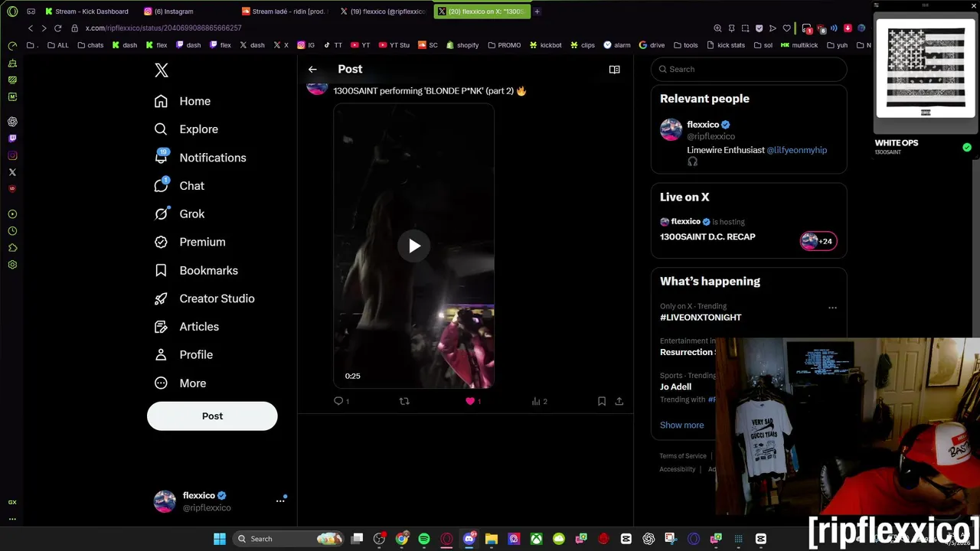Open the ALL bookmarks folder
Viewport: 980px width, 551px height.
[x=58, y=45]
